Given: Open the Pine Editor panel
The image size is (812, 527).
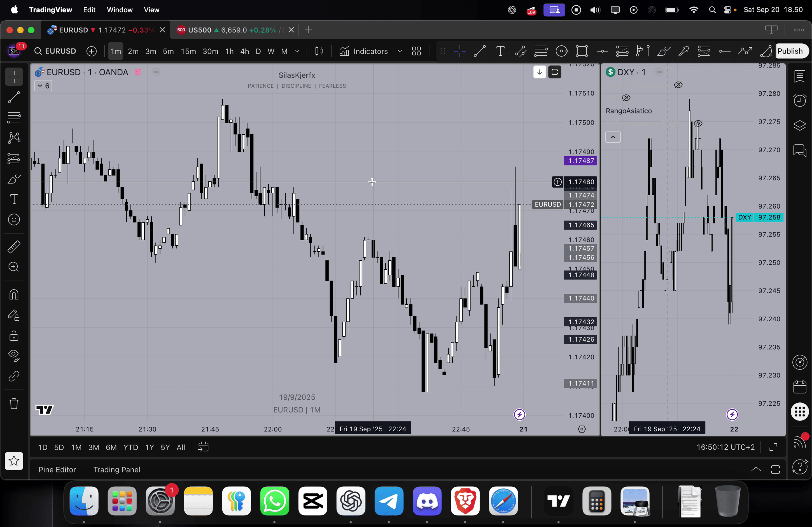Looking at the screenshot, I should 57,469.
